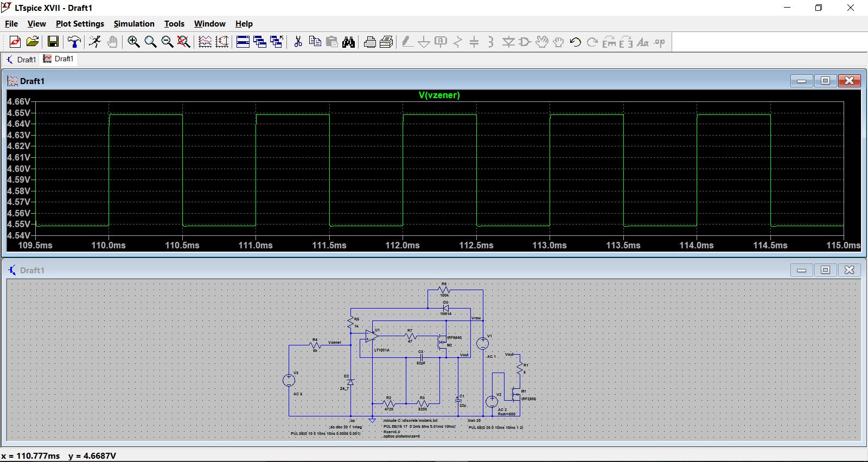868x462 pixels.
Task: Click the Cascade windows toolbar icon
Action: click(x=260, y=42)
